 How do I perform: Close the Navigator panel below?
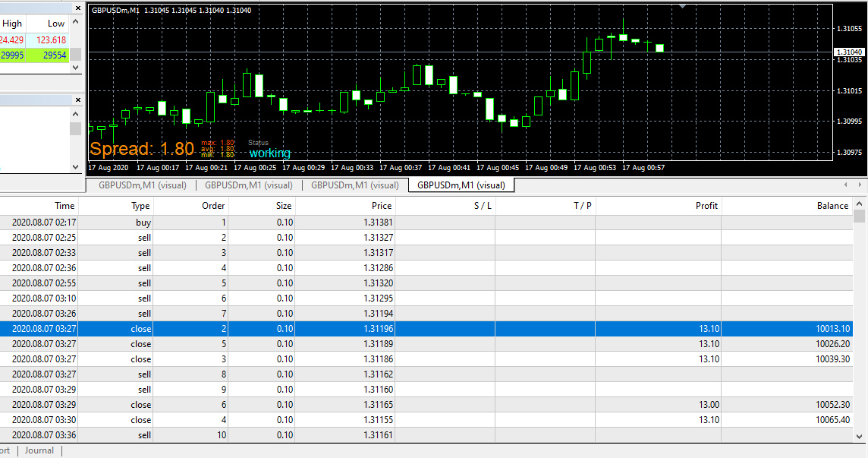click(78, 99)
